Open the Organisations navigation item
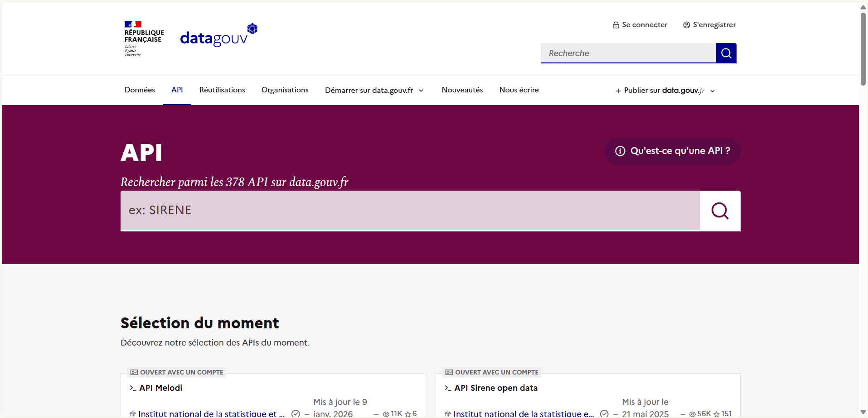 tap(285, 90)
